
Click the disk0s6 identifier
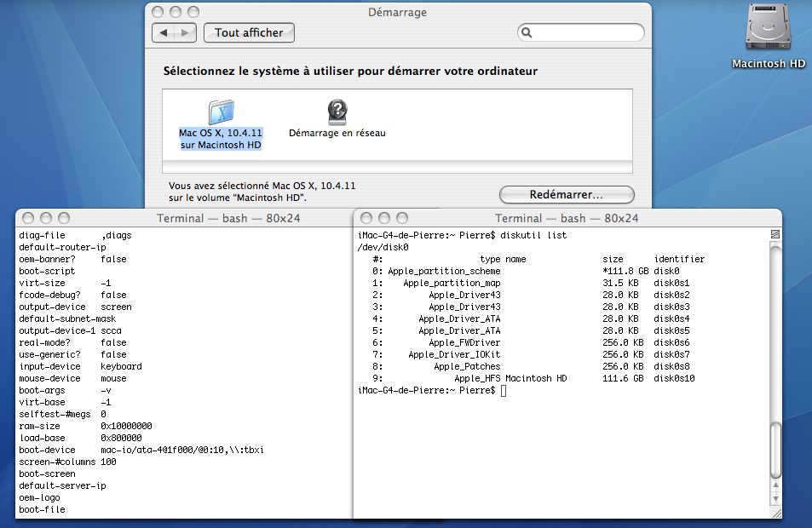point(671,342)
